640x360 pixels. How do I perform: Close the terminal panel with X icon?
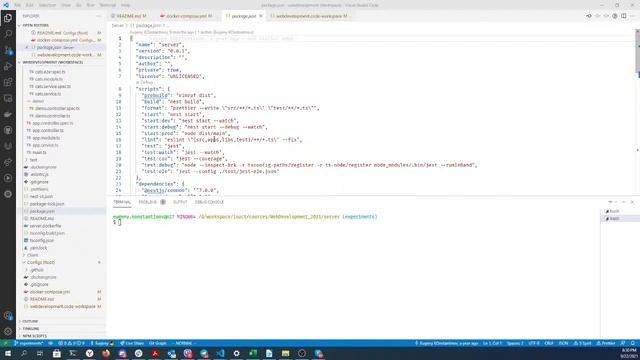tap(632, 202)
